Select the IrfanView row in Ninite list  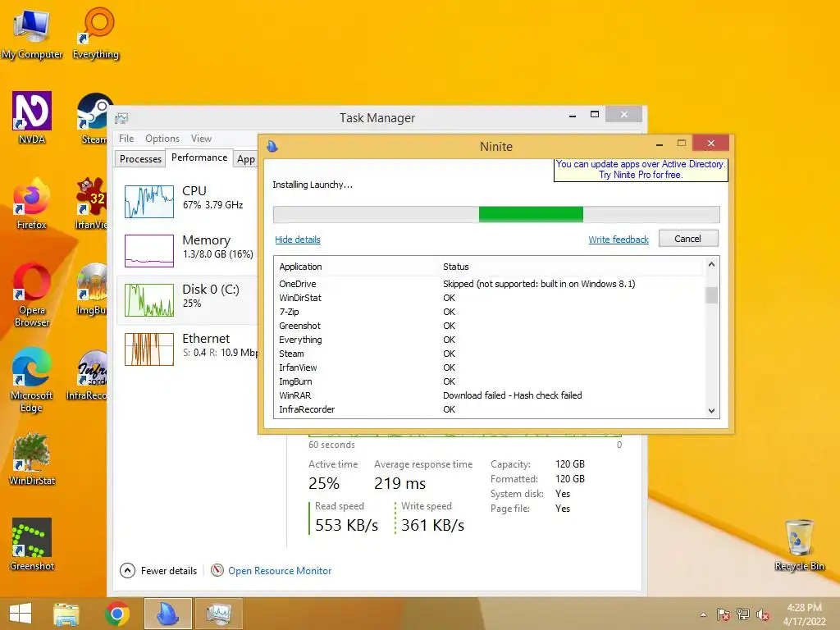point(490,367)
